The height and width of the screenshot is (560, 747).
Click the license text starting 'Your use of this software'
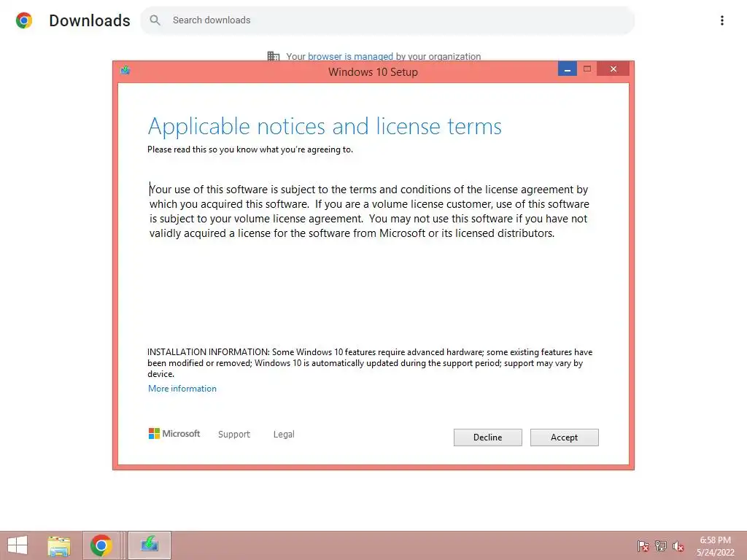[369, 211]
